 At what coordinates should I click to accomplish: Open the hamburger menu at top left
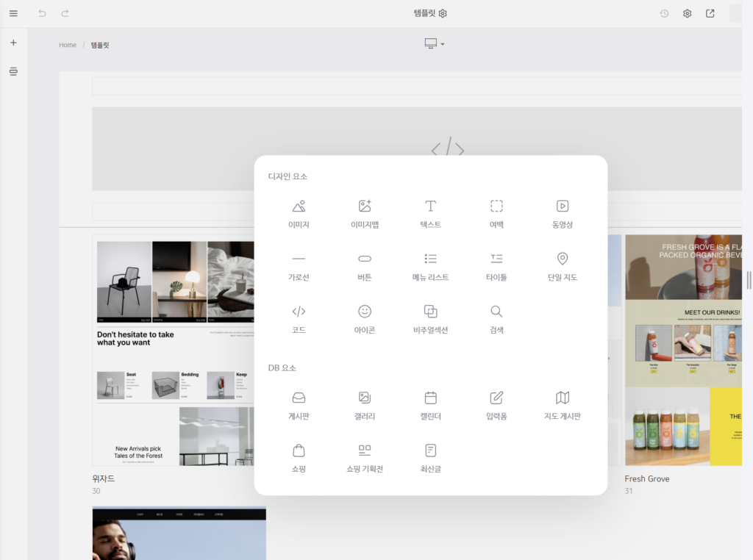(x=13, y=13)
